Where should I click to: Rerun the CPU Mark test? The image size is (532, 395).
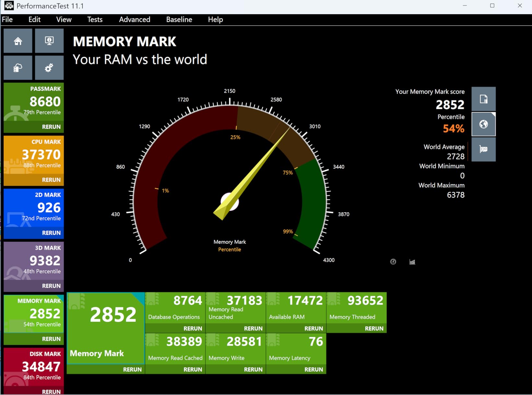[x=51, y=180]
